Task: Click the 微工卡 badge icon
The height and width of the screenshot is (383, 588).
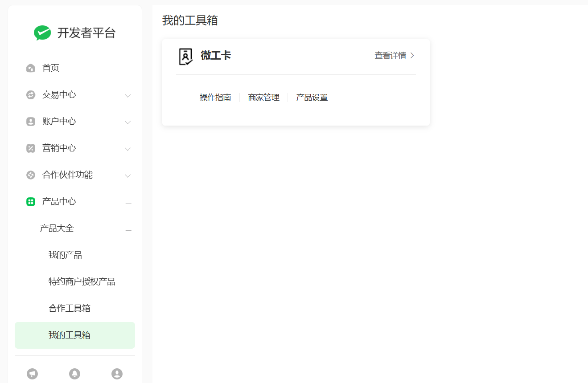Action: (185, 57)
